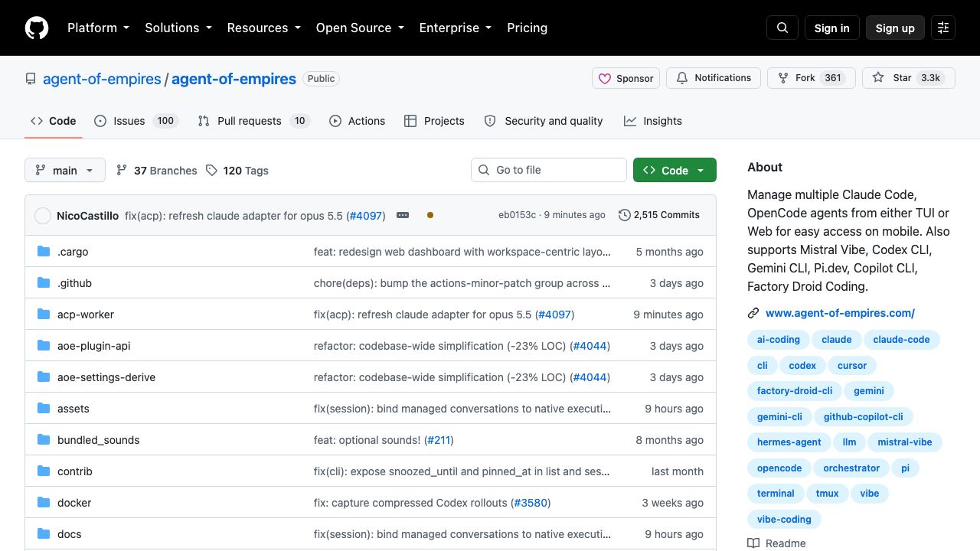Click the acp-worker folder icon
Viewport: 980px width, 551px height.
pyautogui.click(x=44, y=314)
